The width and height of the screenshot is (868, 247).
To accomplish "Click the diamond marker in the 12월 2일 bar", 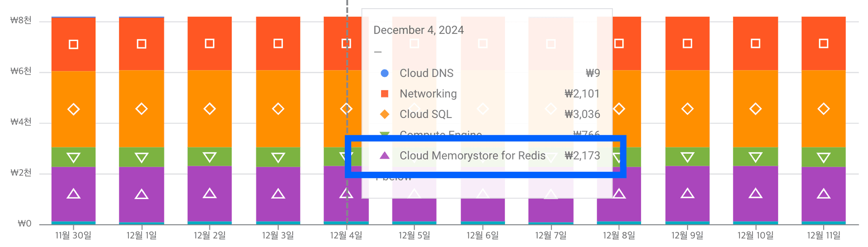I will pos(209,109).
